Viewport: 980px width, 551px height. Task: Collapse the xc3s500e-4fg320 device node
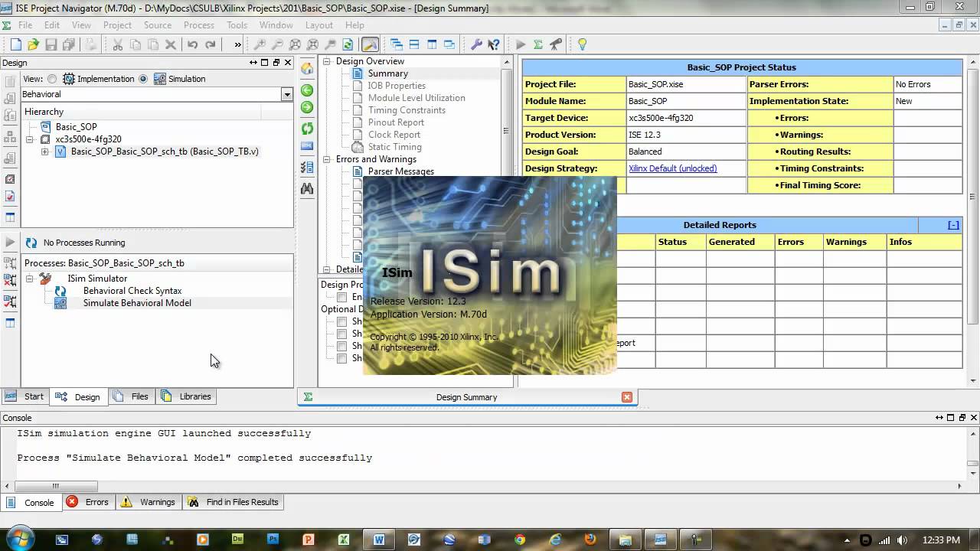(x=29, y=139)
